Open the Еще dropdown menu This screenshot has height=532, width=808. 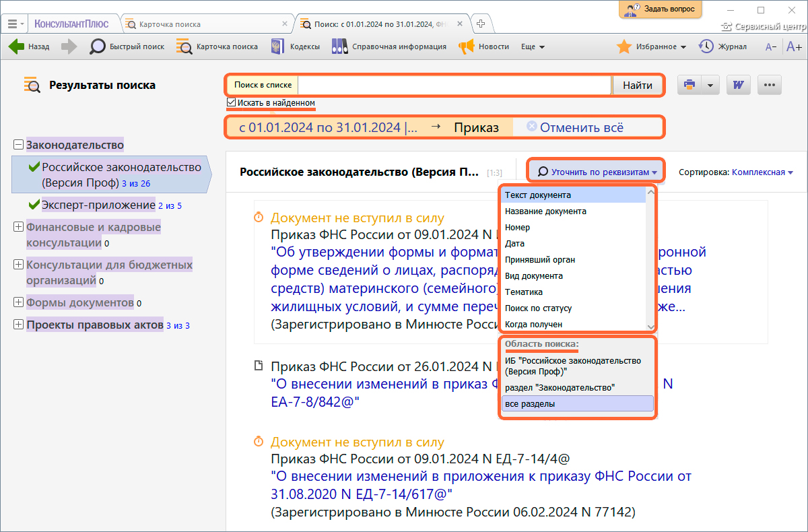point(533,46)
